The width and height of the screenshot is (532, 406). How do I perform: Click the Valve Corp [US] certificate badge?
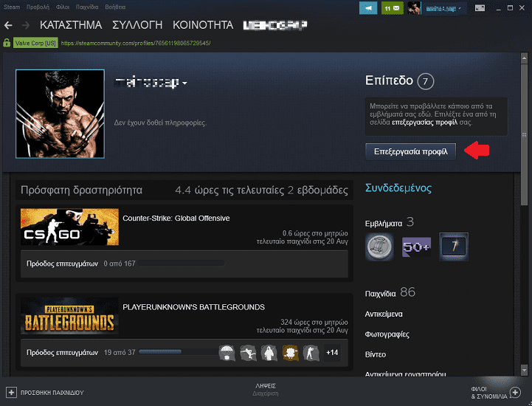point(35,43)
